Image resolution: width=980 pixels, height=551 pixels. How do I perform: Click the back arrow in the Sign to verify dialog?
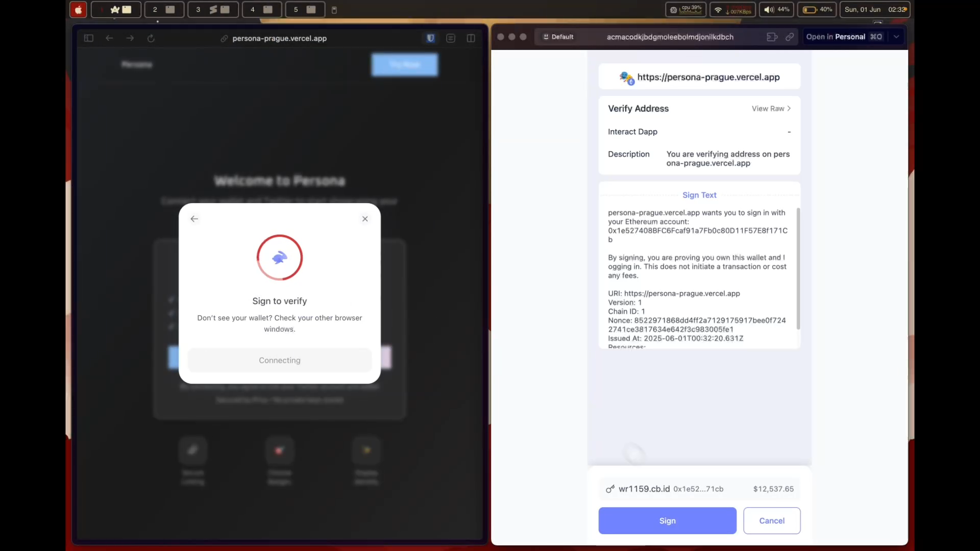194,219
